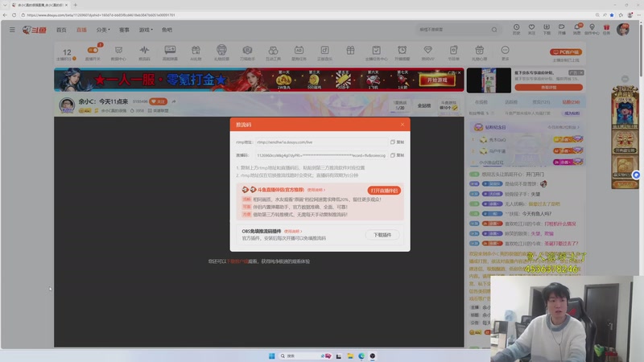Open the 推流码 waveform icon
Image resolution: width=644 pixels, height=362 pixels.
coord(144,52)
